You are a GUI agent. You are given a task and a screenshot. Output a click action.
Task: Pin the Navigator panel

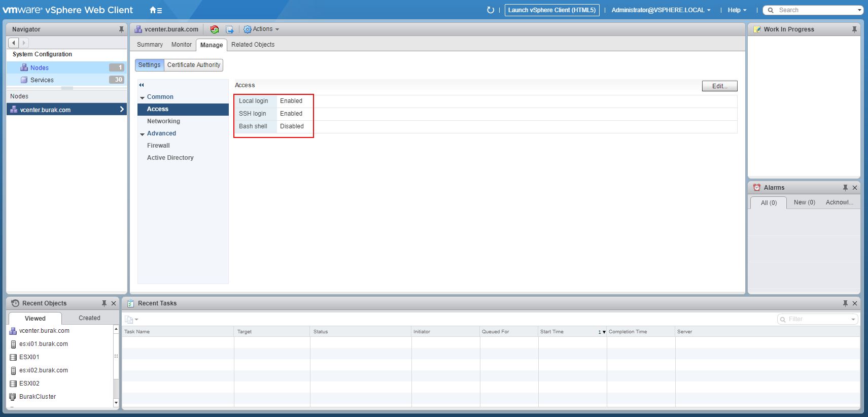pyautogui.click(x=121, y=29)
